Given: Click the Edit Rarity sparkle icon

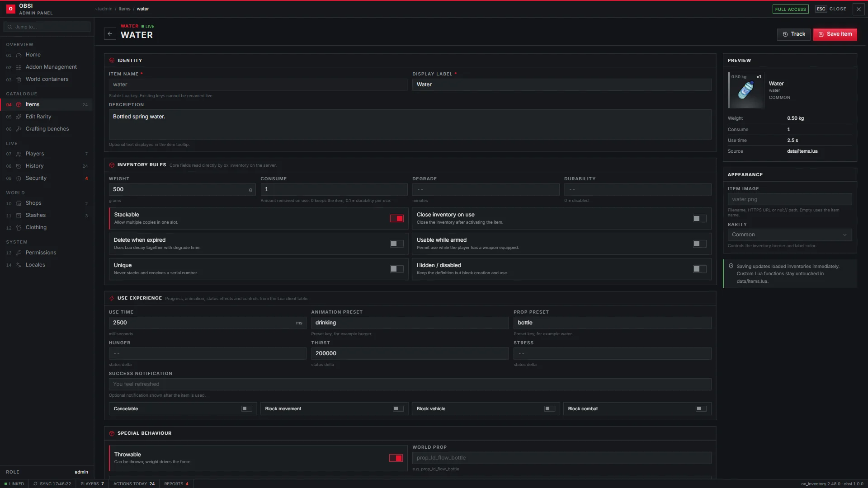Looking at the screenshot, I should (19, 117).
